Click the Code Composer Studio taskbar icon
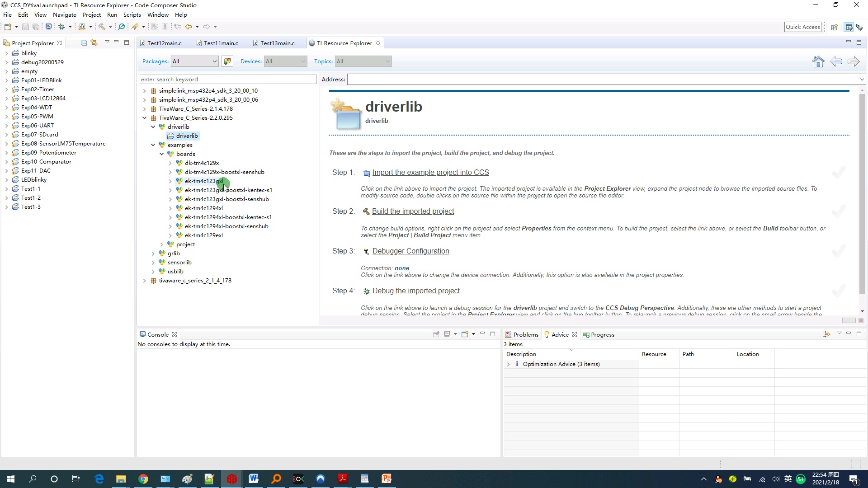This screenshot has height=488, width=868. point(231,479)
